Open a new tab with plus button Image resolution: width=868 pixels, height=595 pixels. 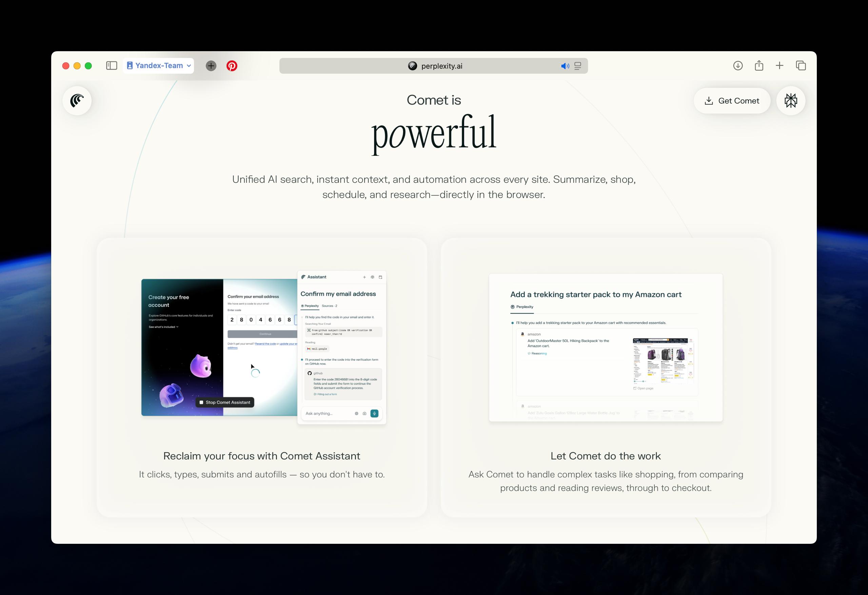[780, 66]
